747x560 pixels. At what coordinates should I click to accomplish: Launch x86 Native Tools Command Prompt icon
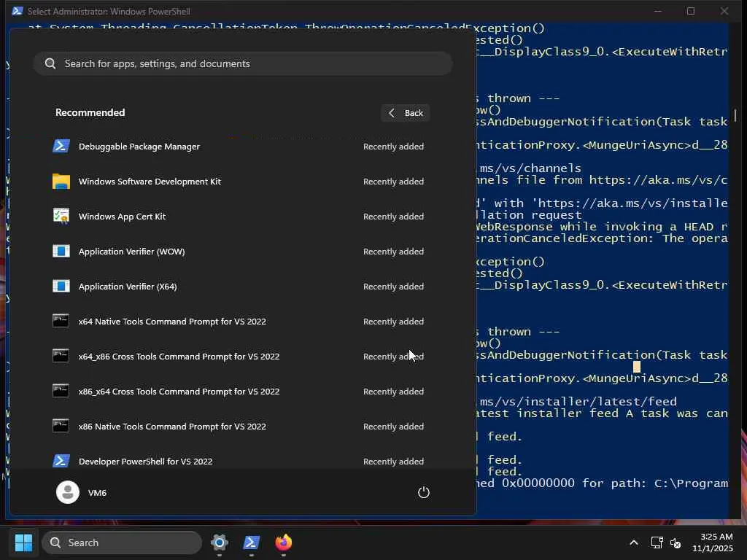(61, 426)
